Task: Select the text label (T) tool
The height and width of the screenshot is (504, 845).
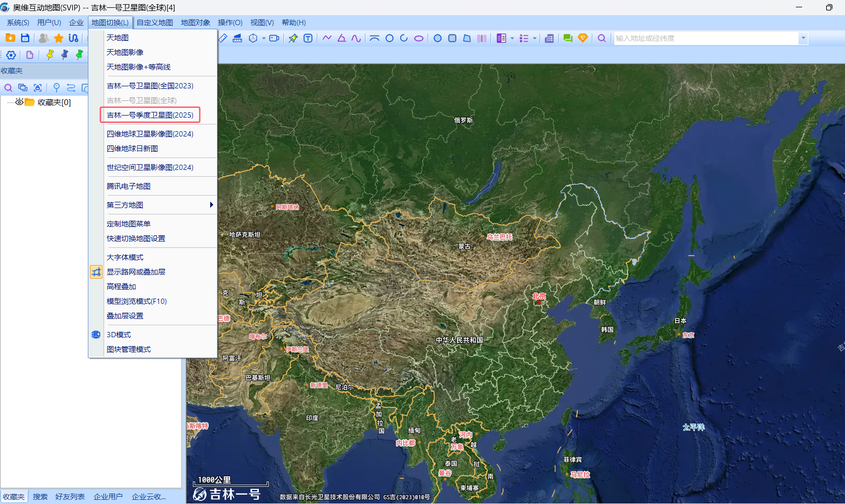Action: (x=308, y=38)
